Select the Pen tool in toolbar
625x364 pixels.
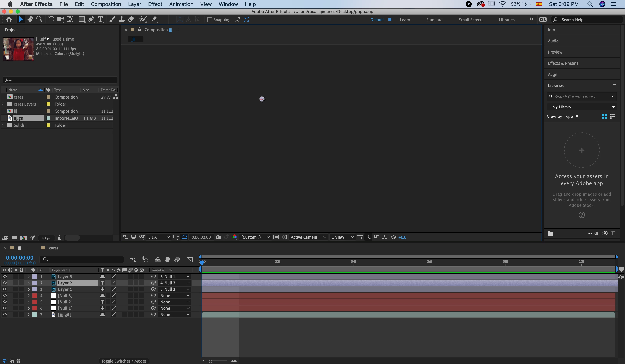click(91, 19)
